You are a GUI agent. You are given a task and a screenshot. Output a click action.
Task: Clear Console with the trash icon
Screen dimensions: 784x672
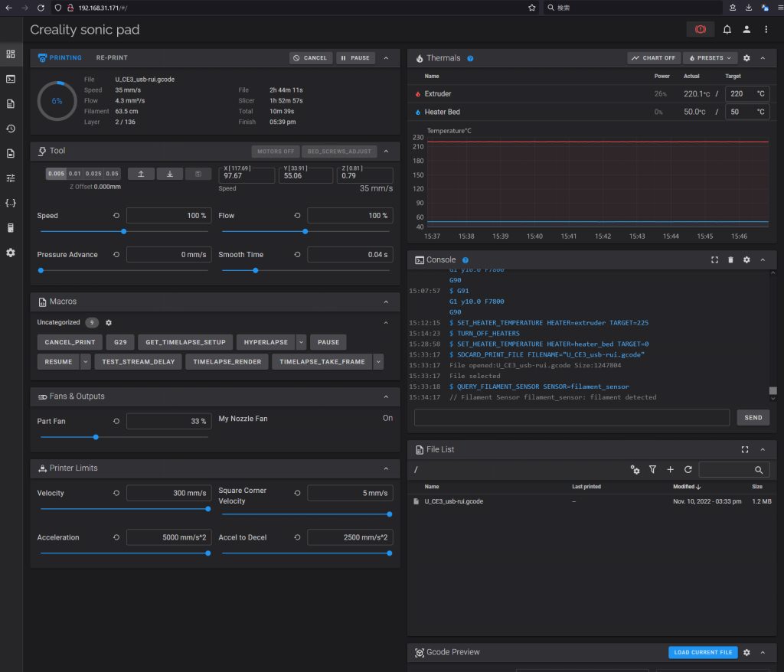tap(730, 260)
